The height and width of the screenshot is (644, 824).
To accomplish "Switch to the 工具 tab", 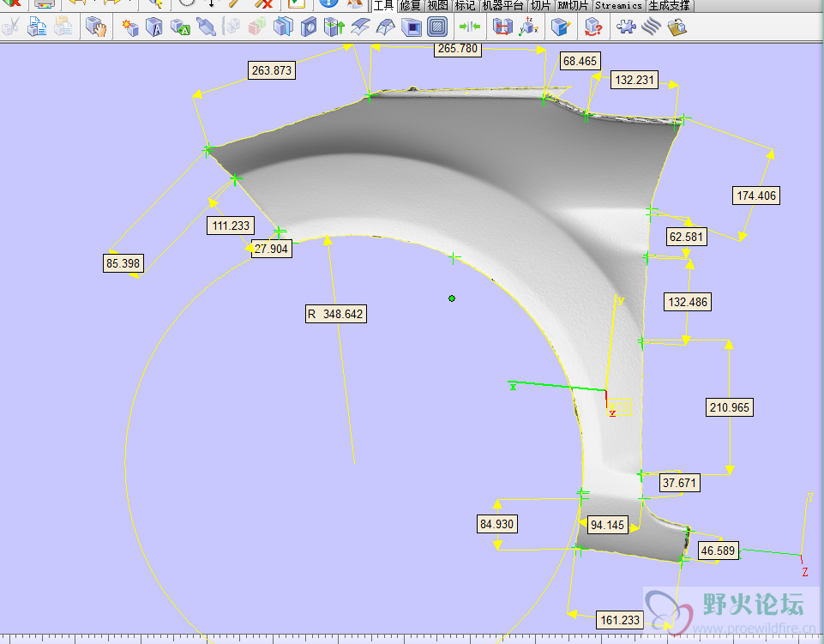I will (384, 6).
